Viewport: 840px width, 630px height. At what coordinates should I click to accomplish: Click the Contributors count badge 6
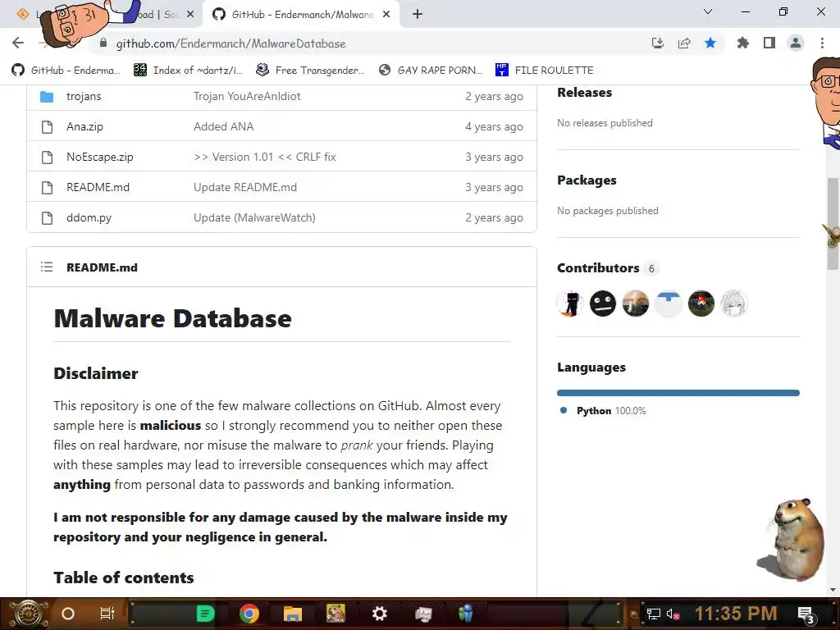[x=651, y=268]
